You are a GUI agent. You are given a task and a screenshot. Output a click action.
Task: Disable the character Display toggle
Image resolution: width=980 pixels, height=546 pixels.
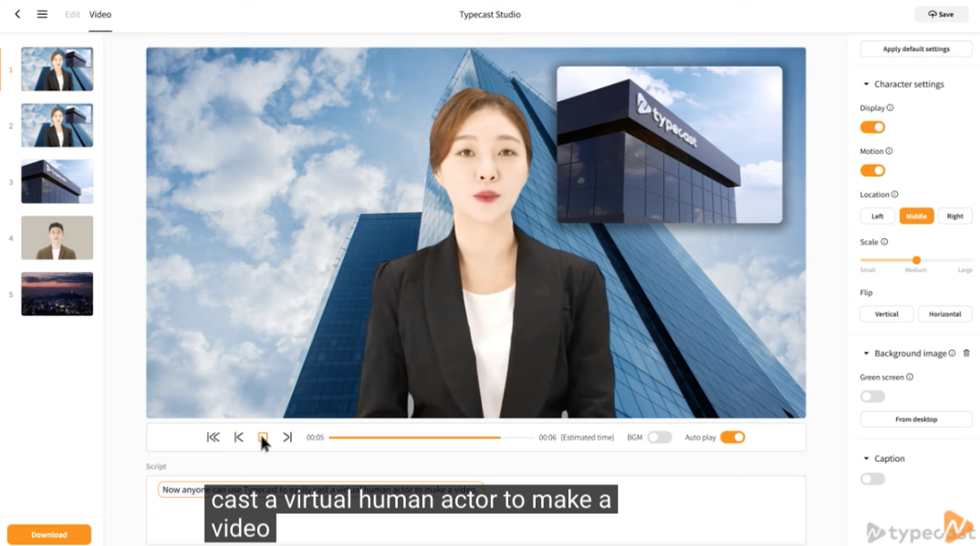(x=872, y=127)
